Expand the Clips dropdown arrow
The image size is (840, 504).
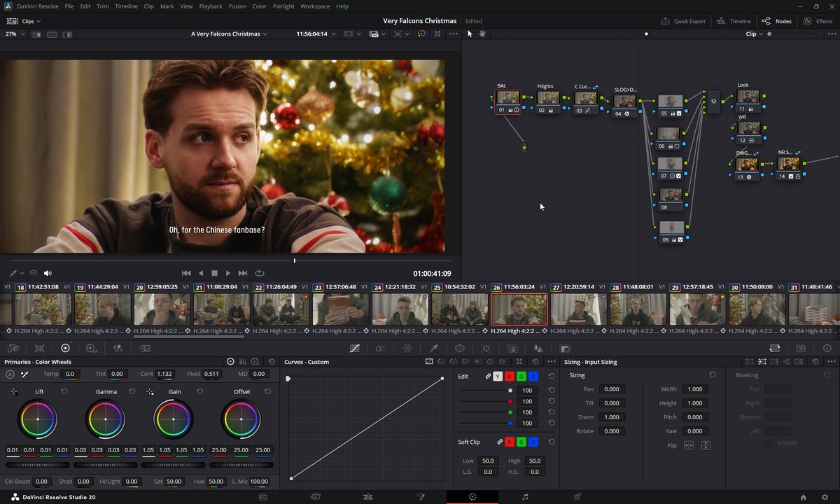38,22
